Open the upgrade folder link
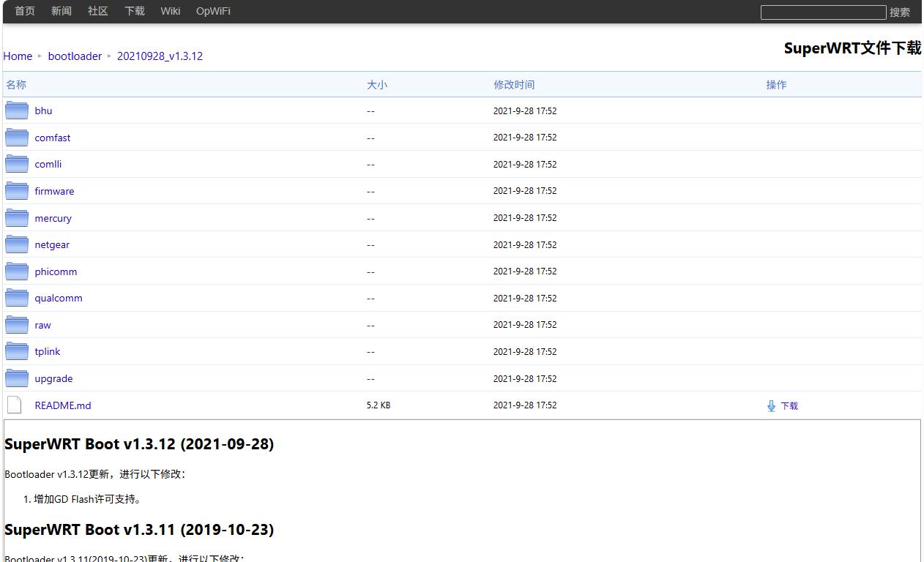 tap(53, 379)
